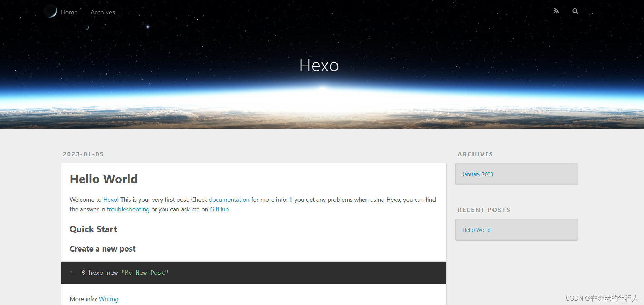
Task: Open the RSS feed icon
Action: (556, 11)
